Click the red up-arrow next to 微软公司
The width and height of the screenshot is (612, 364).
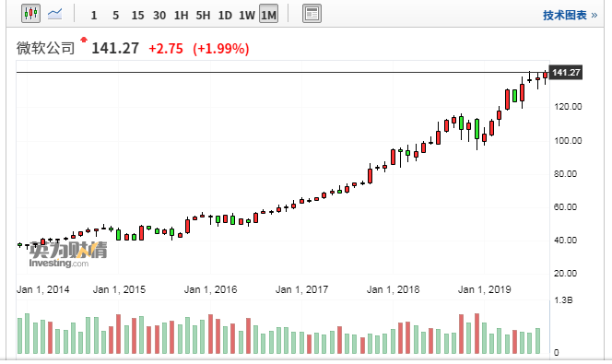coord(84,40)
